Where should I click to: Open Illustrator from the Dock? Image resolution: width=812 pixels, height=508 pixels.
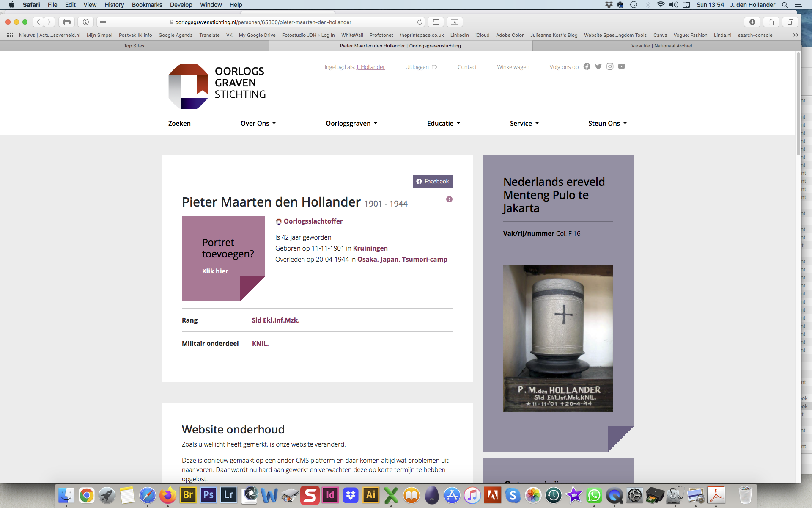(371, 495)
